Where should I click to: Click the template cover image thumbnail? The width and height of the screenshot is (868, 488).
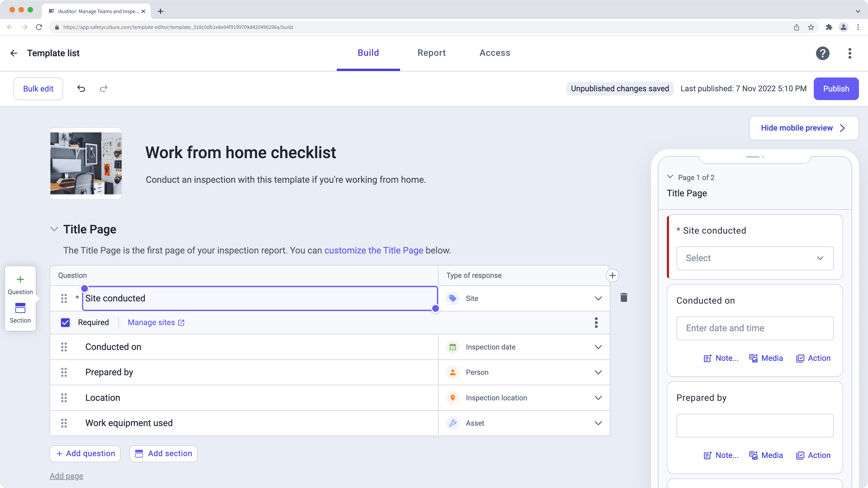click(86, 164)
